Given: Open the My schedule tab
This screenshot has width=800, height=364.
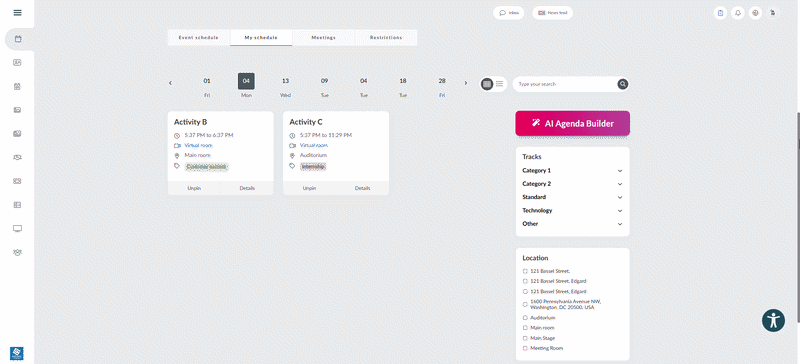Looking at the screenshot, I should [x=261, y=38].
